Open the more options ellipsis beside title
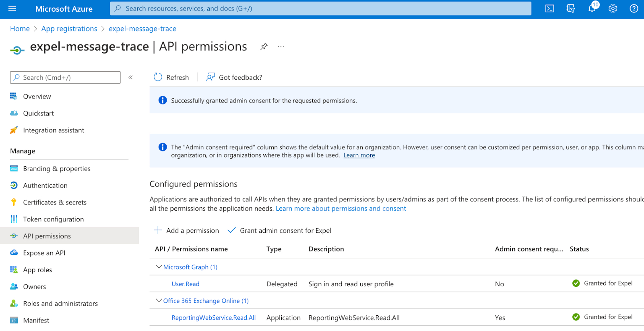The width and height of the screenshot is (644, 331). point(281,46)
